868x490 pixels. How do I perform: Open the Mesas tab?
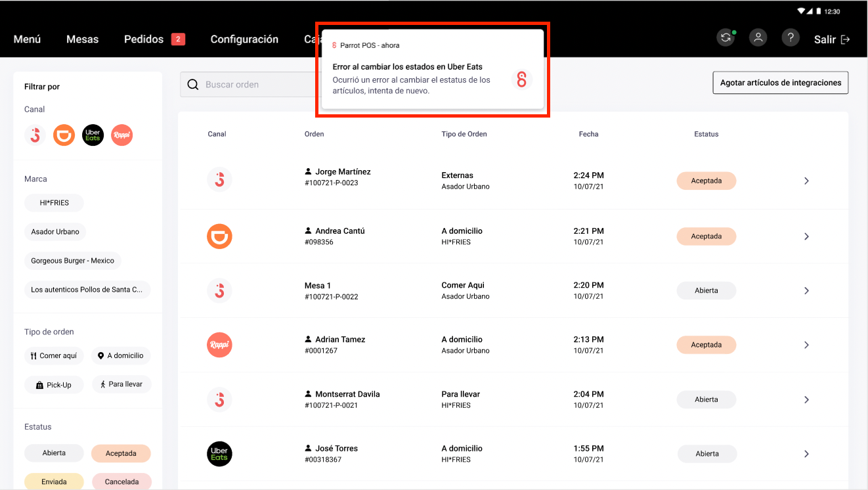click(83, 39)
